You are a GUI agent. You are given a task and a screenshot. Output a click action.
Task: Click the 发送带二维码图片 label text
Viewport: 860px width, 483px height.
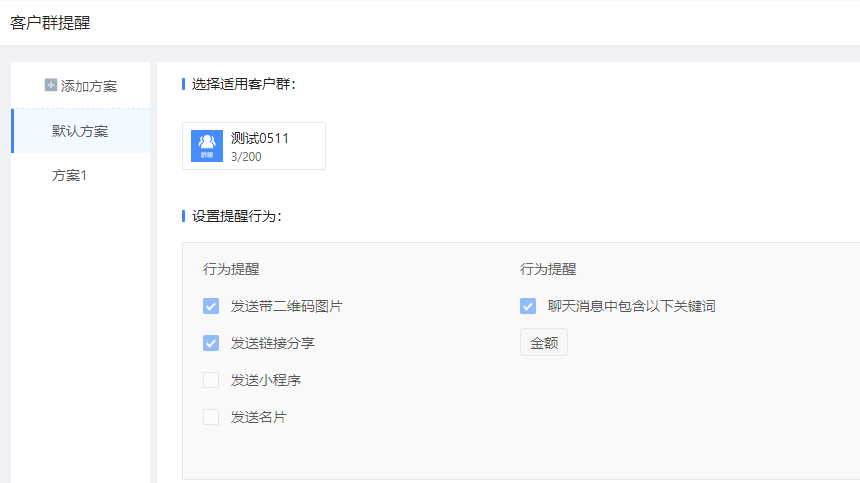(287, 306)
